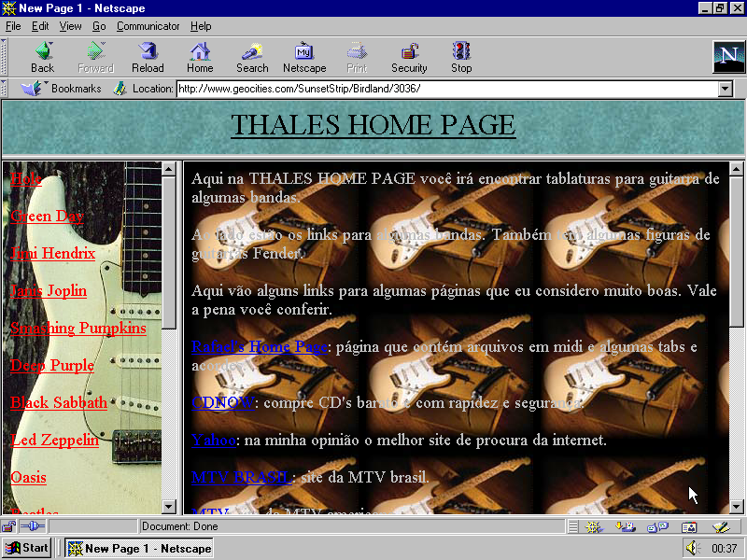Open the File menu
Viewport: 747px width, 560px height.
(x=13, y=26)
